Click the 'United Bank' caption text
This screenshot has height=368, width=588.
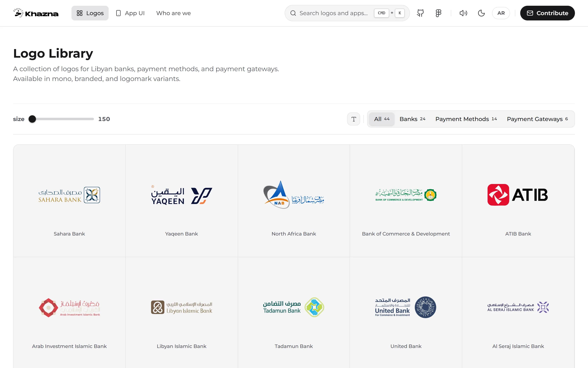pyautogui.click(x=406, y=346)
